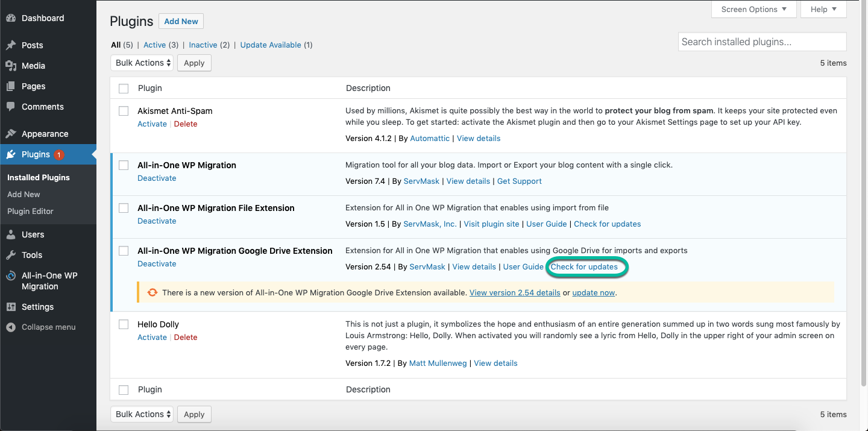Filter plugins by Update Available
Viewport: 868px width, 431px height.
click(271, 45)
